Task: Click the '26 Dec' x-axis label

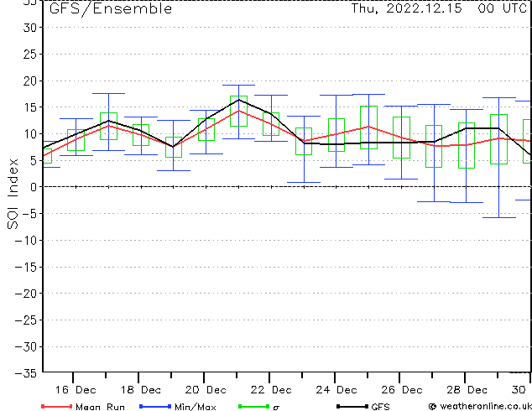Action: click(402, 390)
